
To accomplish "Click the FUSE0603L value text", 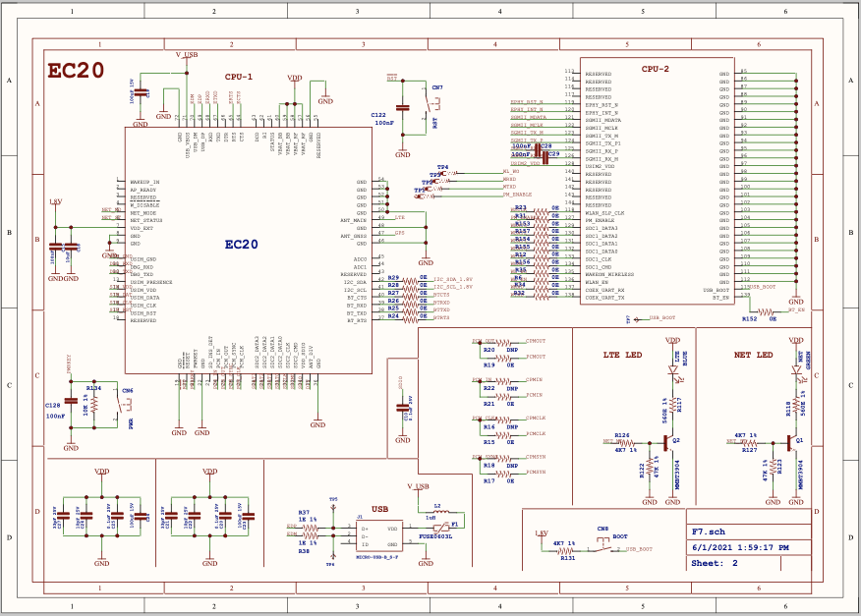I will 435,536.
